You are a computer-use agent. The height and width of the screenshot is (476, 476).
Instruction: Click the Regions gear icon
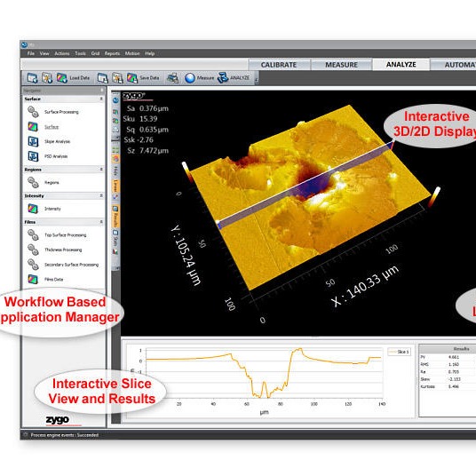tap(33, 182)
